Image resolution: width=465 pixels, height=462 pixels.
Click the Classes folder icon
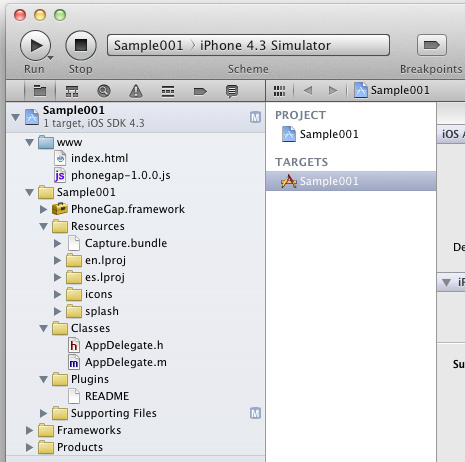(60, 328)
